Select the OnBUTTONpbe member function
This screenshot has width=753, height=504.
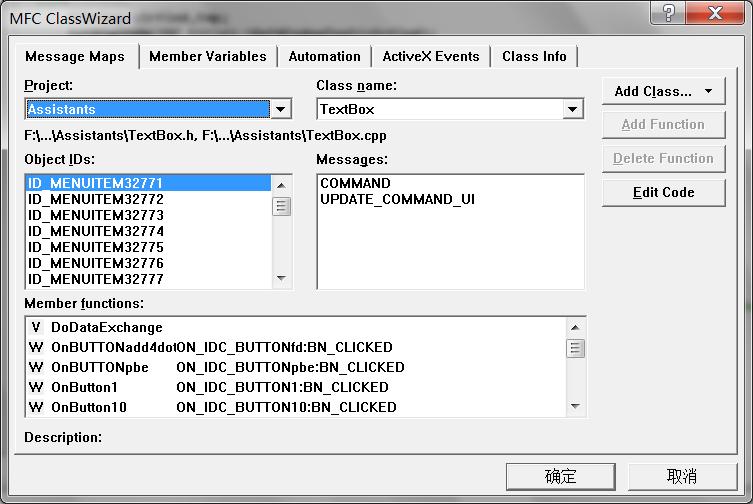tap(295, 368)
